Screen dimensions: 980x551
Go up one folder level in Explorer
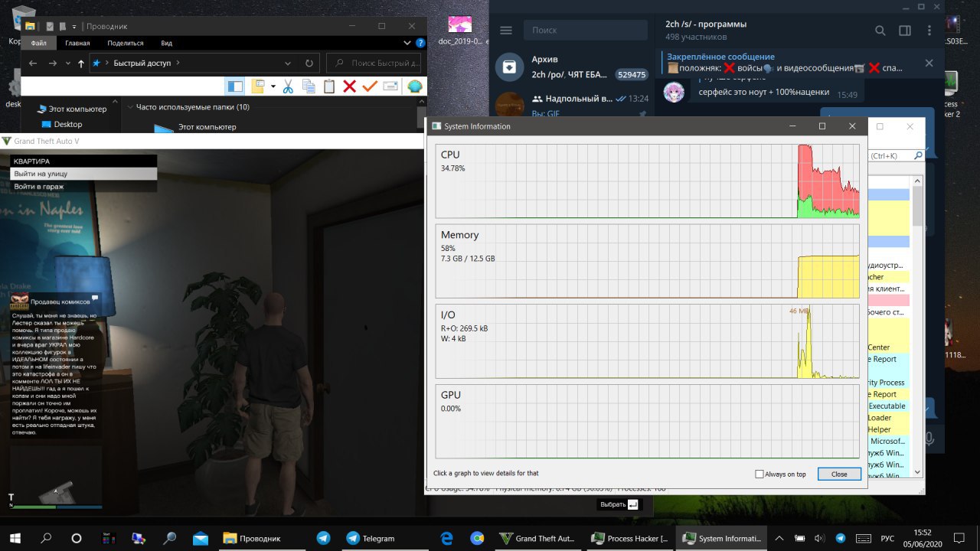81,64
